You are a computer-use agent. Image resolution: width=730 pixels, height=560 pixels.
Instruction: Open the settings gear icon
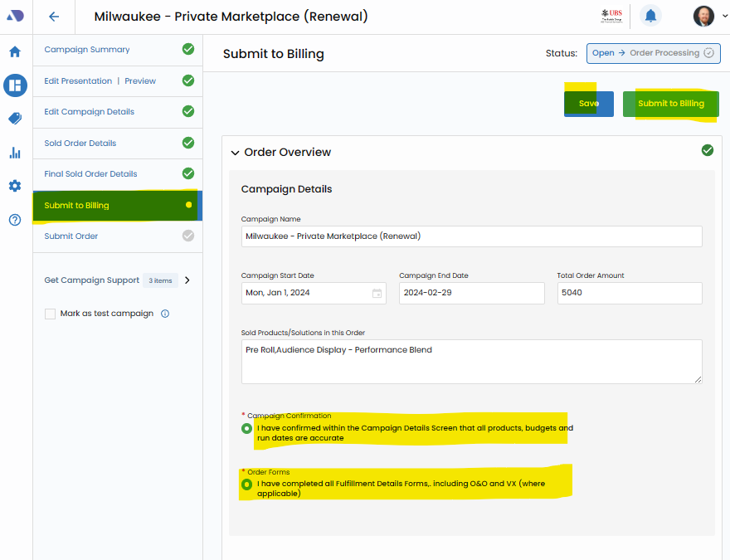click(x=15, y=186)
